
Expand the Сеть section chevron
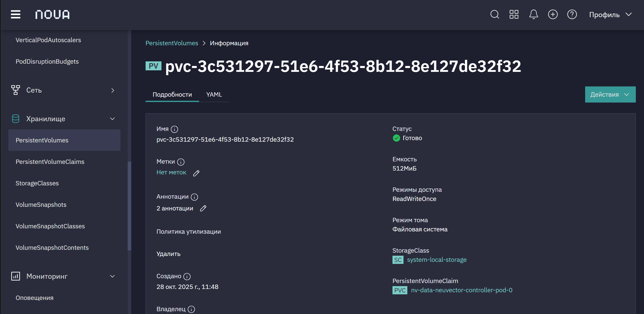113,90
